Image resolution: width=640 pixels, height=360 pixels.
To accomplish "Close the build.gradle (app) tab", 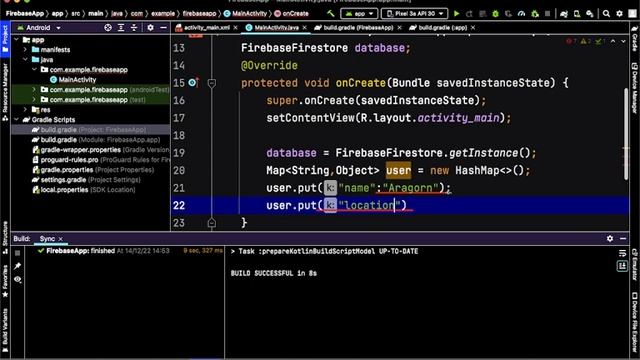I will (473, 28).
